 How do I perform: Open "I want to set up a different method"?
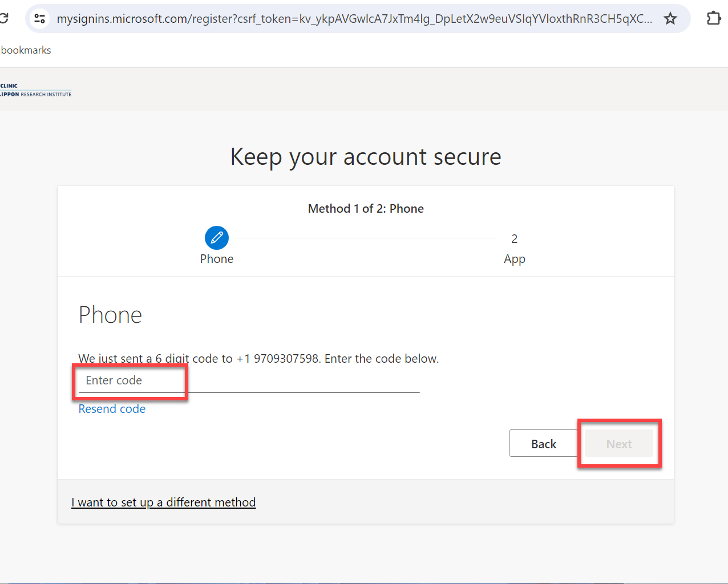tap(164, 502)
